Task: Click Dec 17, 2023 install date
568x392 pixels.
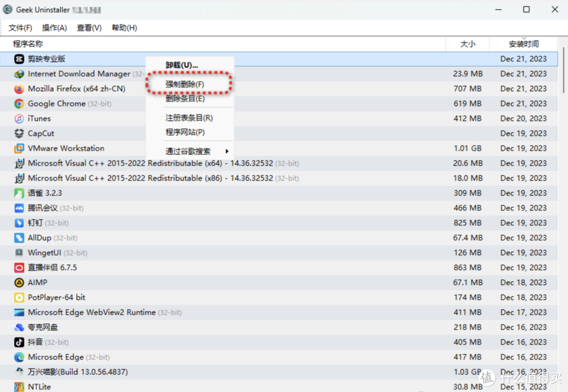Action: (x=523, y=313)
